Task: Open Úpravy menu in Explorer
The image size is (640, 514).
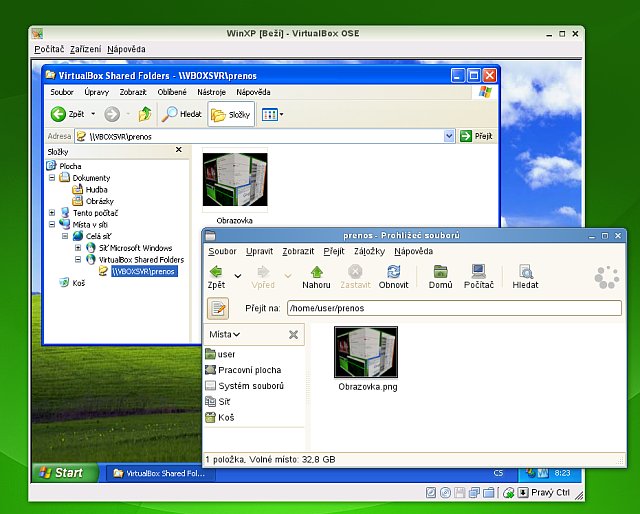Action: [97, 92]
